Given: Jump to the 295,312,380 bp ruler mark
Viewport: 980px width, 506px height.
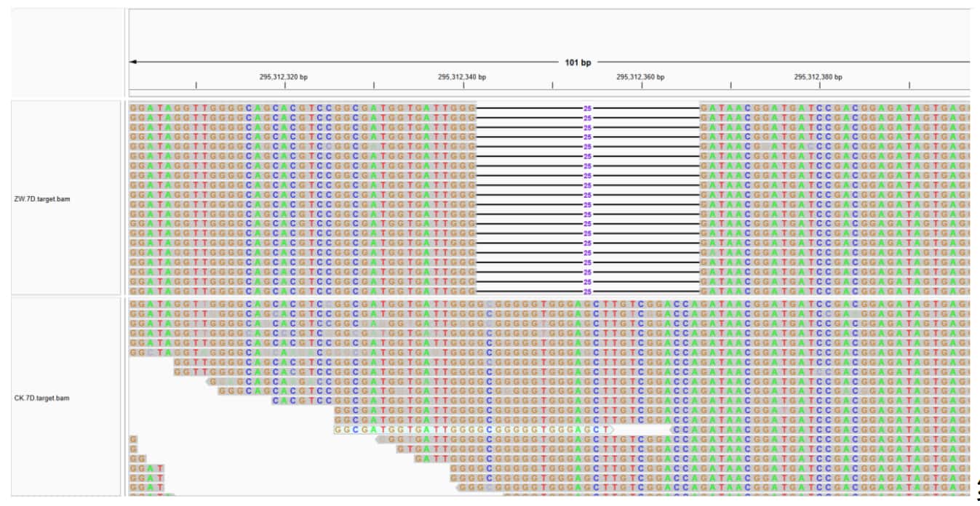Looking at the screenshot, I should [818, 76].
